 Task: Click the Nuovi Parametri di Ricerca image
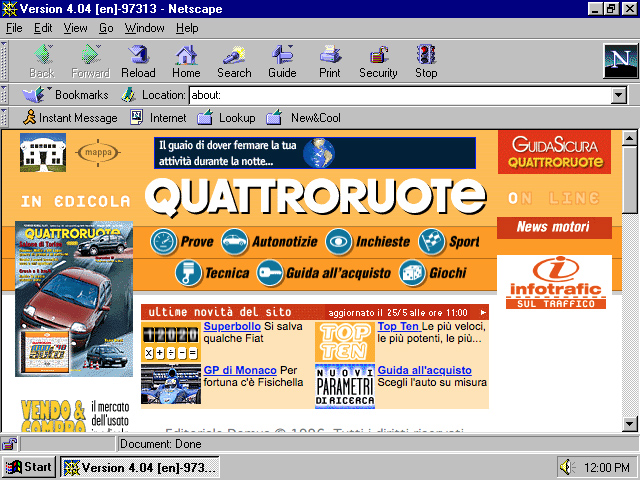[x=344, y=386]
